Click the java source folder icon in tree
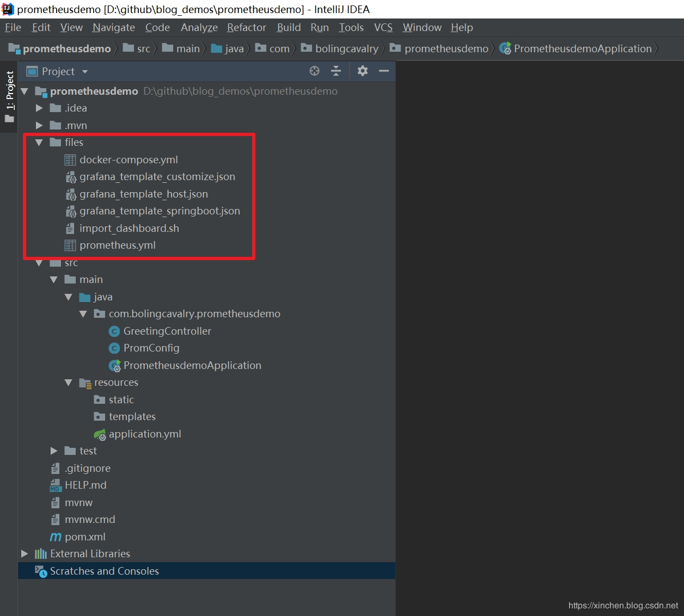Image resolution: width=684 pixels, height=616 pixels. [x=84, y=297]
